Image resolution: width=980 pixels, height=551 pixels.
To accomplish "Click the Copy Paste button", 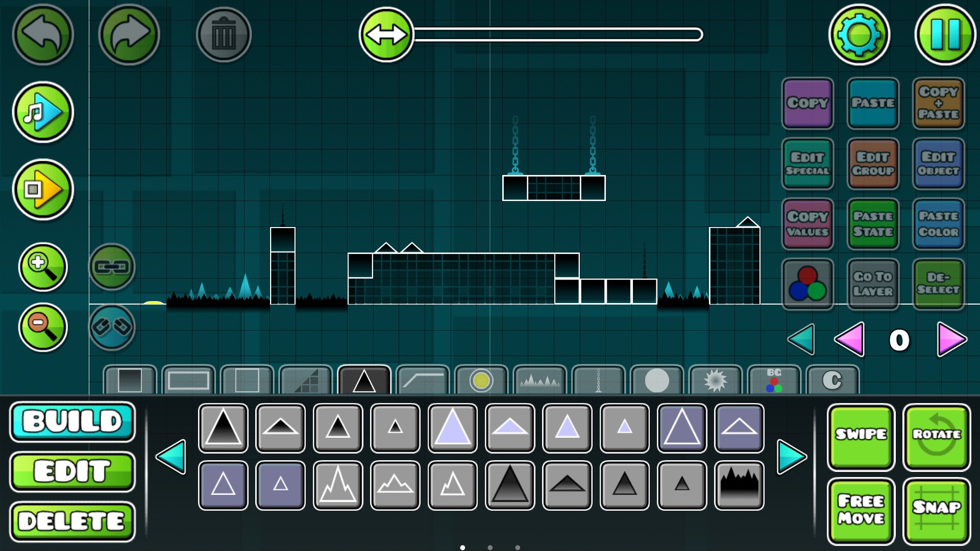I will [940, 102].
